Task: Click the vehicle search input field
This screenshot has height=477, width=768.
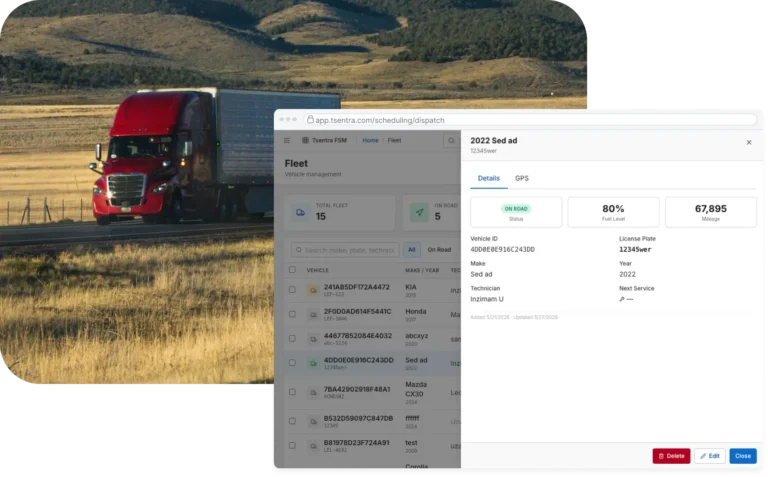Action: tap(345, 250)
